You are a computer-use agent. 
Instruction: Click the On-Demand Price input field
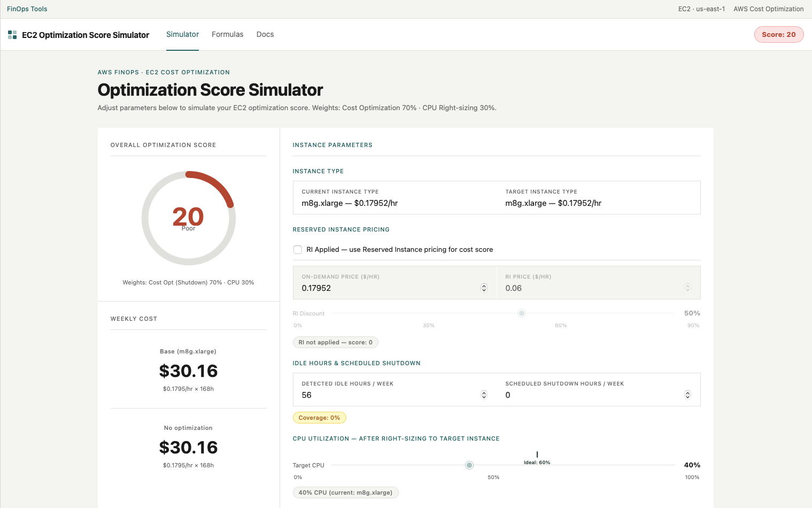pos(395,288)
